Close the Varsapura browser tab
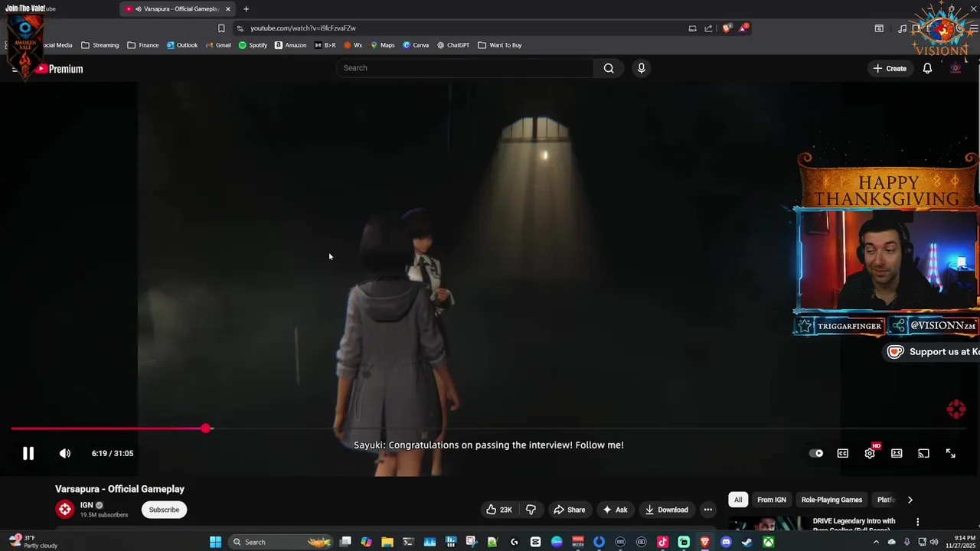The height and width of the screenshot is (551, 980). click(228, 8)
